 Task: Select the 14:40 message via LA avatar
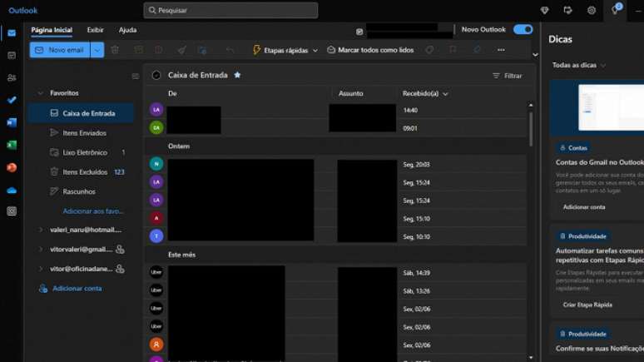156,110
